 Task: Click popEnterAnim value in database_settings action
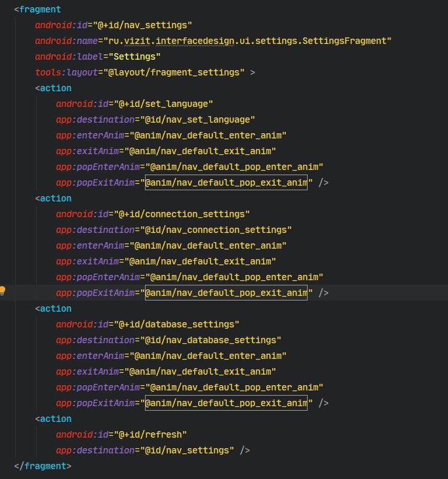tap(234, 388)
